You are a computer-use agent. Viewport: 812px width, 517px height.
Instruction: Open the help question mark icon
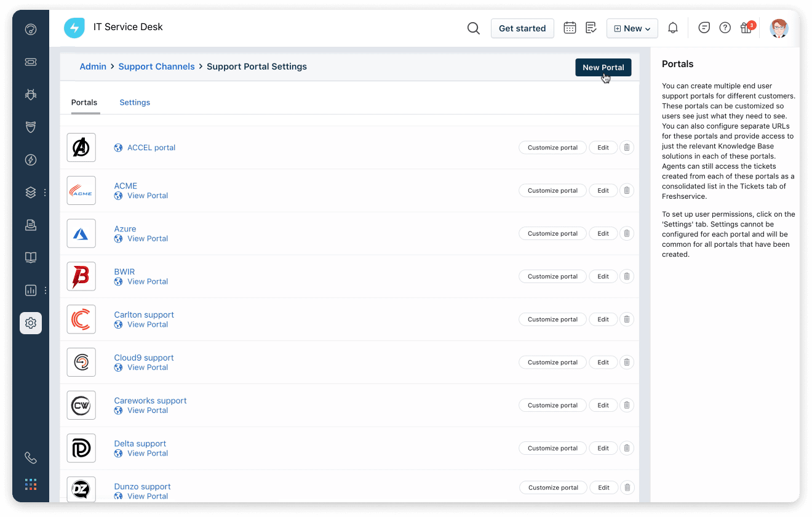point(725,28)
